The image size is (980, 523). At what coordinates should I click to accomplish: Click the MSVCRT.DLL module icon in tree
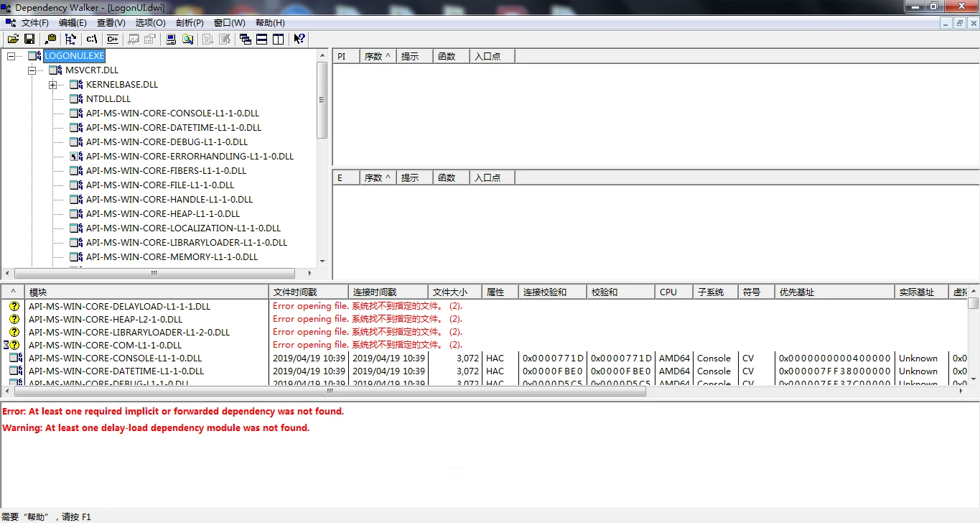point(55,70)
